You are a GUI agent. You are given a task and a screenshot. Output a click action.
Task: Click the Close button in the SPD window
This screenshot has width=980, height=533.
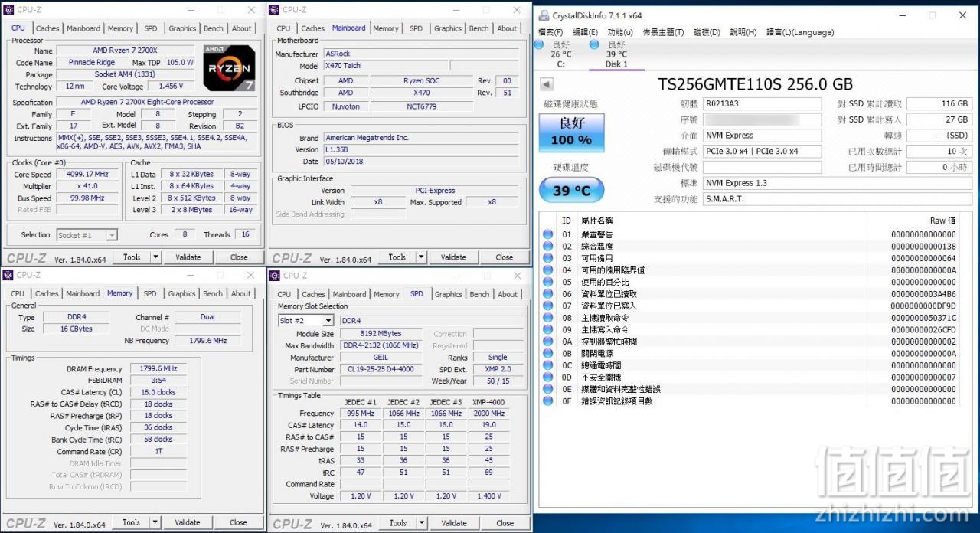click(x=505, y=523)
